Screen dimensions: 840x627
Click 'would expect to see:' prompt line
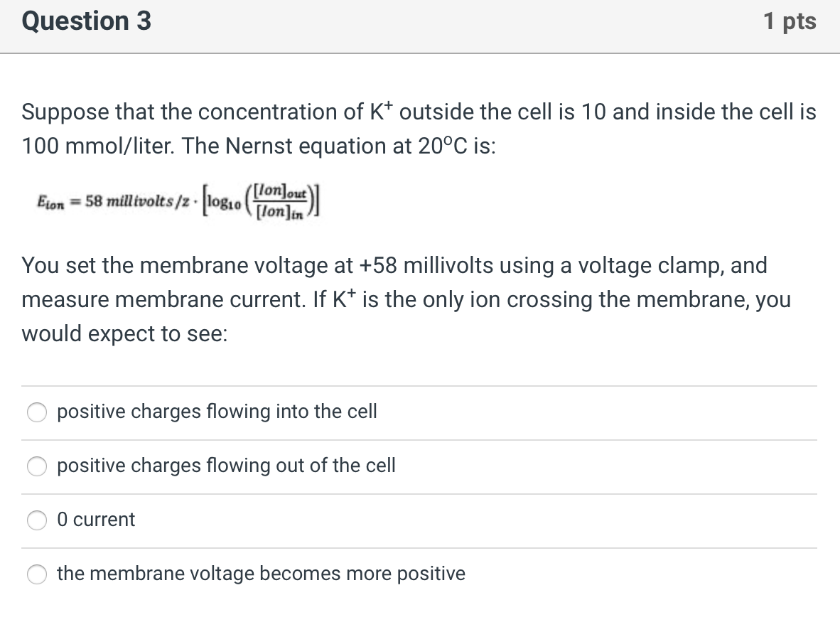coord(124,334)
